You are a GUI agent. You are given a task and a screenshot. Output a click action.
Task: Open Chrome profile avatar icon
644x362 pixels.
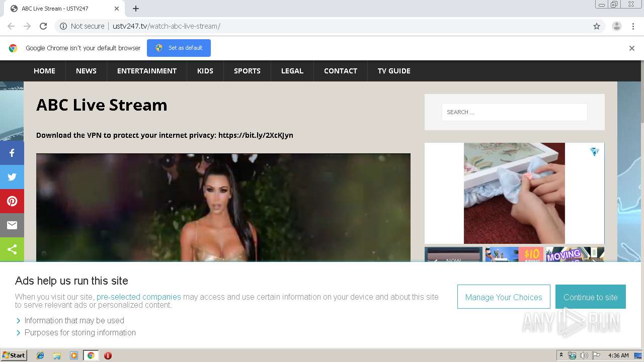(617, 26)
